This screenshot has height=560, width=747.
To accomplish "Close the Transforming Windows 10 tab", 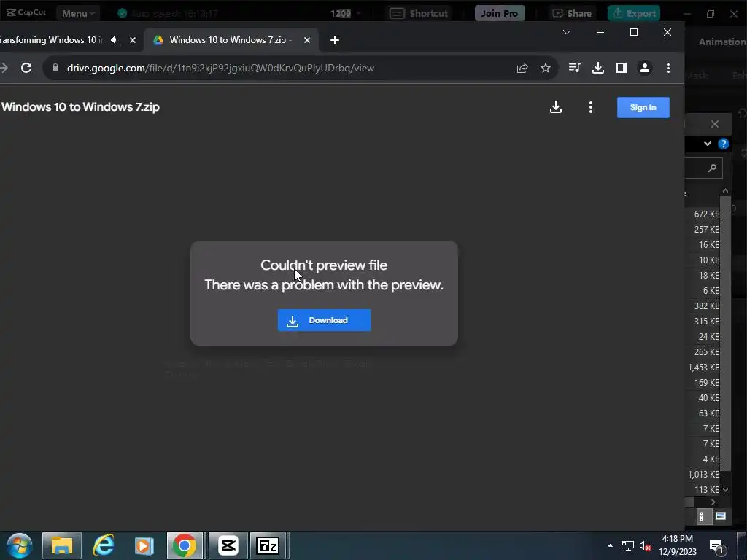I will point(133,40).
